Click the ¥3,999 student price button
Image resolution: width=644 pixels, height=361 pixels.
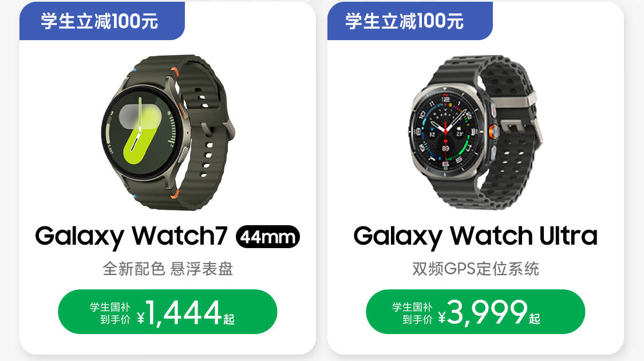pyautogui.click(x=475, y=312)
